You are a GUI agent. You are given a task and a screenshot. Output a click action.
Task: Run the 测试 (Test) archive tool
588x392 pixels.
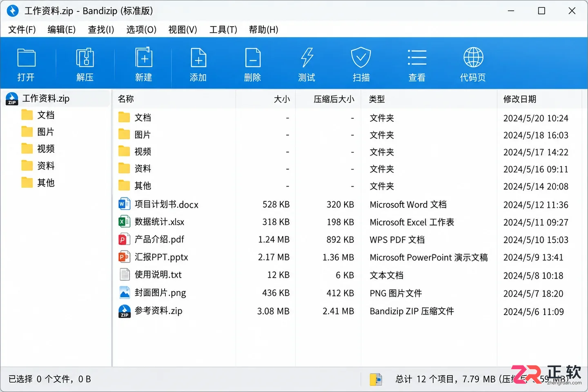[307, 58]
